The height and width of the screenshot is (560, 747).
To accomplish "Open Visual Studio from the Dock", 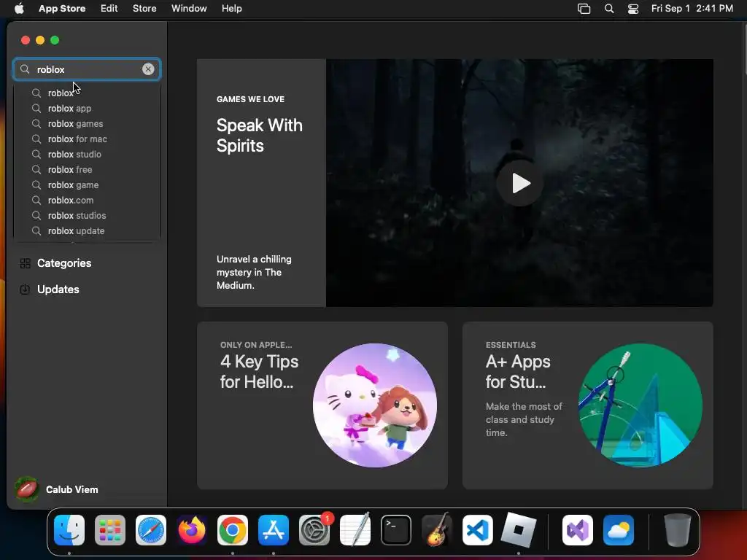I will pyautogui.click(x=578, y=529).
